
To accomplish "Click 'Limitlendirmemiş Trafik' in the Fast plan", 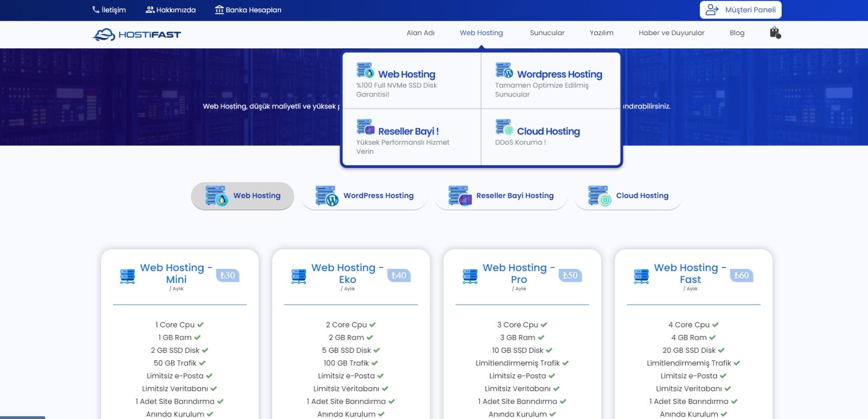I will (689, 363).
